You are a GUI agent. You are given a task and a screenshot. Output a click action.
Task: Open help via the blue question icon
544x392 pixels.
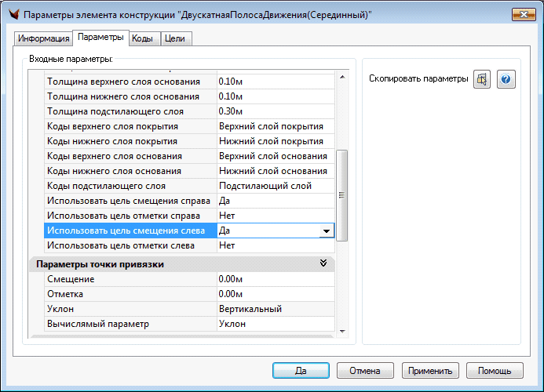pos(506,79)
